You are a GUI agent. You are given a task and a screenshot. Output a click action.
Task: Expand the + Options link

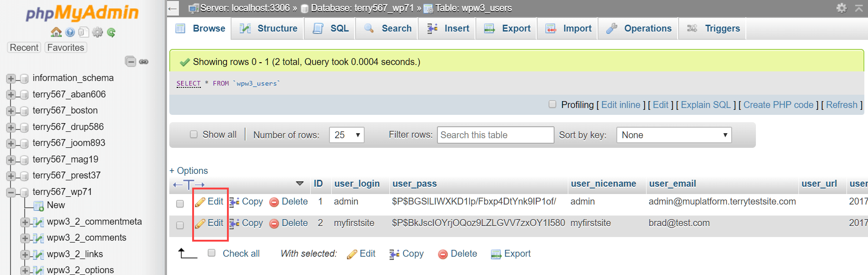click(x=189, y=171)
